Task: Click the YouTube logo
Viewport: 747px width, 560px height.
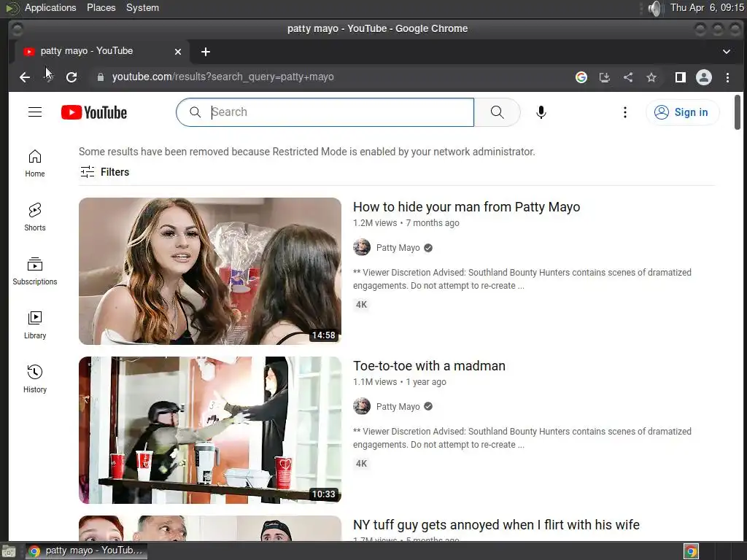Action: [94, 112]
